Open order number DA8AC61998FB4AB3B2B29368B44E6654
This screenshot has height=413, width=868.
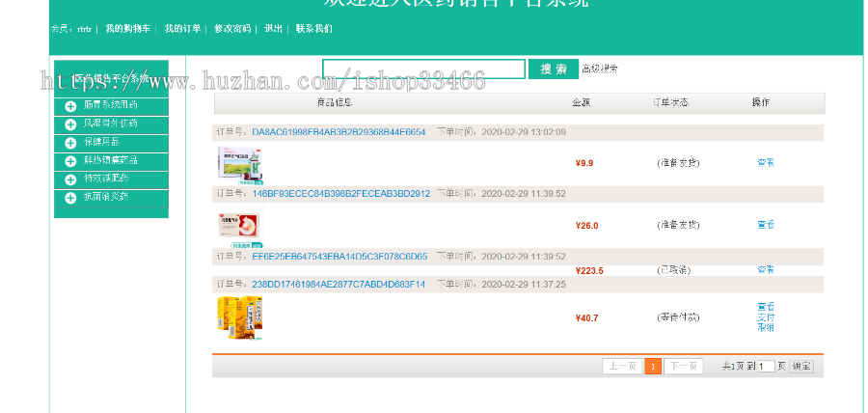339,132
